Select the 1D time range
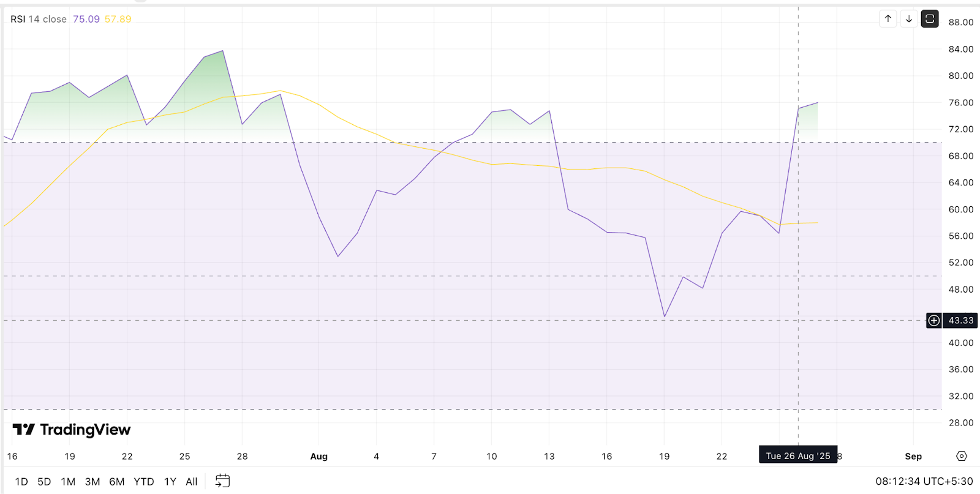Screen dimensions: 980x494 pos(21,482)
